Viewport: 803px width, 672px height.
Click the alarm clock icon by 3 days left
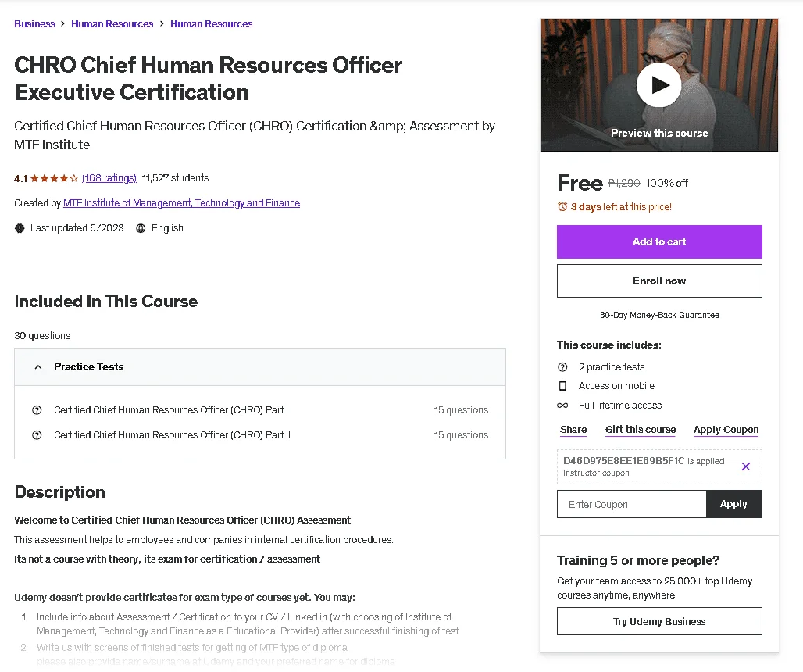[562, 206]
